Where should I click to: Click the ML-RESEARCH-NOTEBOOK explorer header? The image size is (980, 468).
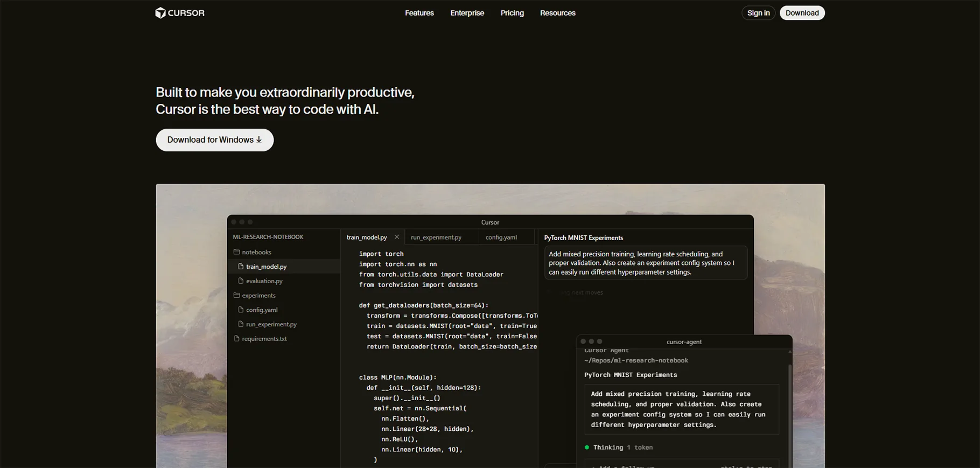click(268, 237)
